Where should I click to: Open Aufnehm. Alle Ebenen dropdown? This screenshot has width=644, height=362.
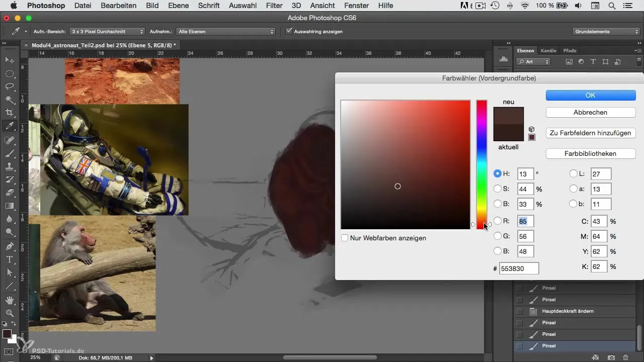pos(227,31)
